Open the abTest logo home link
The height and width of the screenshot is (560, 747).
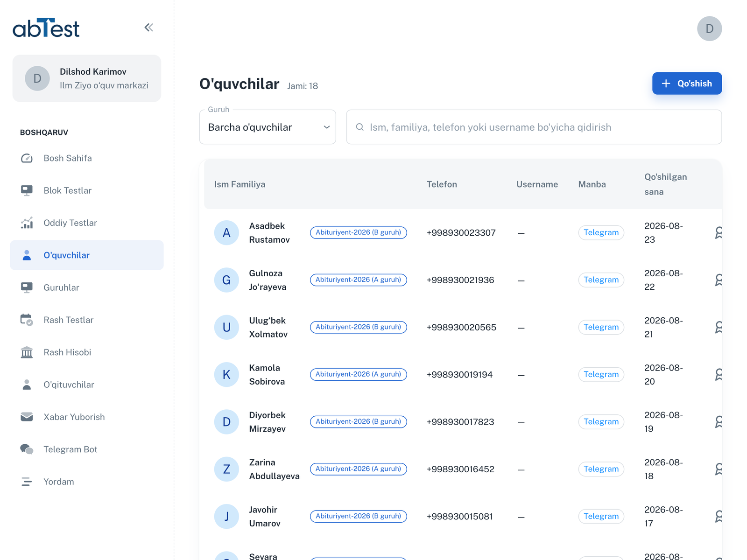[46, 28]
